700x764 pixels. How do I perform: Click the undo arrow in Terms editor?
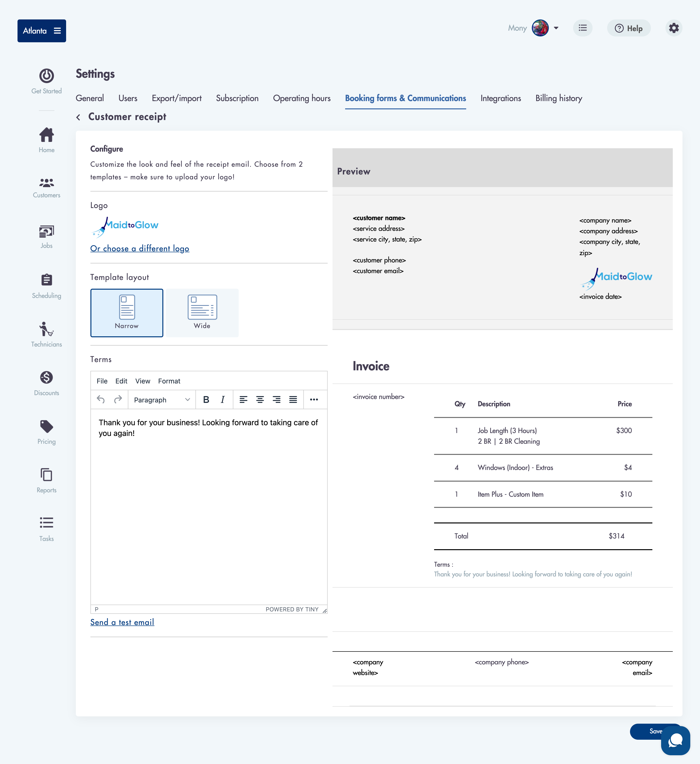point(100,399)
